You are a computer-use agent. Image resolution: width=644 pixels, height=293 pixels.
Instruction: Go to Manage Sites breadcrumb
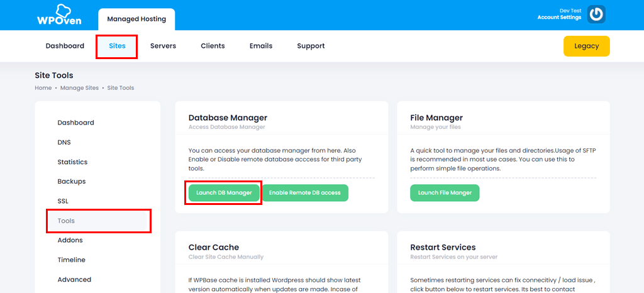click(79, 88)
